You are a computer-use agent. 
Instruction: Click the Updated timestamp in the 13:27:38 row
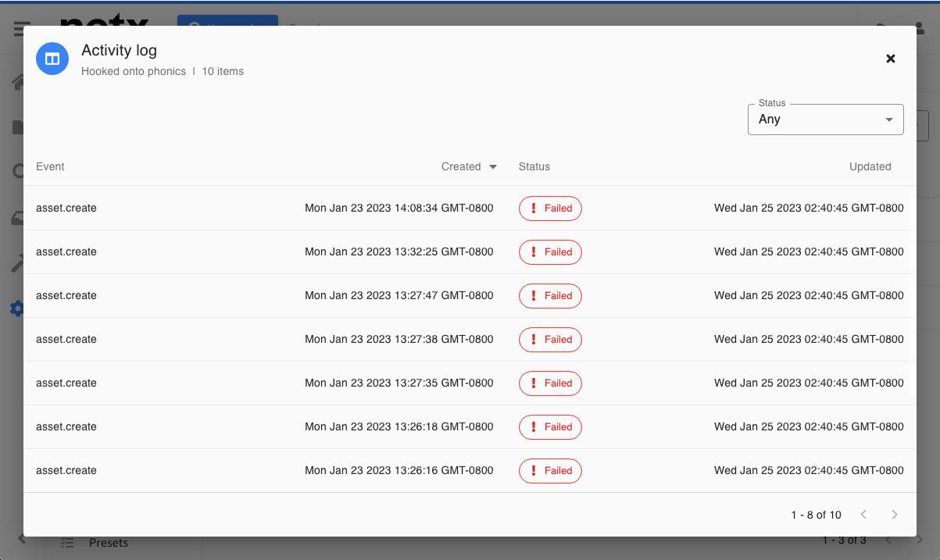(809, 340)
